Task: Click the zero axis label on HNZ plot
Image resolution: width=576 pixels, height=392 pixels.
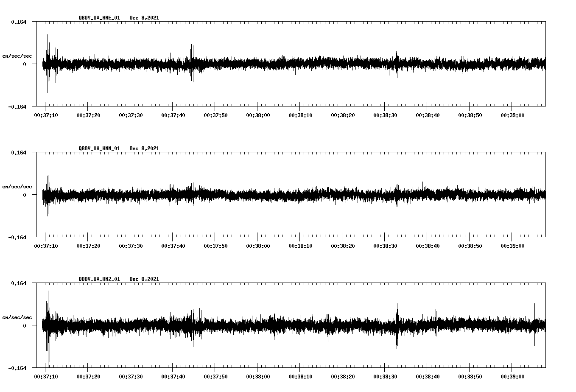Action: [25, 325]
